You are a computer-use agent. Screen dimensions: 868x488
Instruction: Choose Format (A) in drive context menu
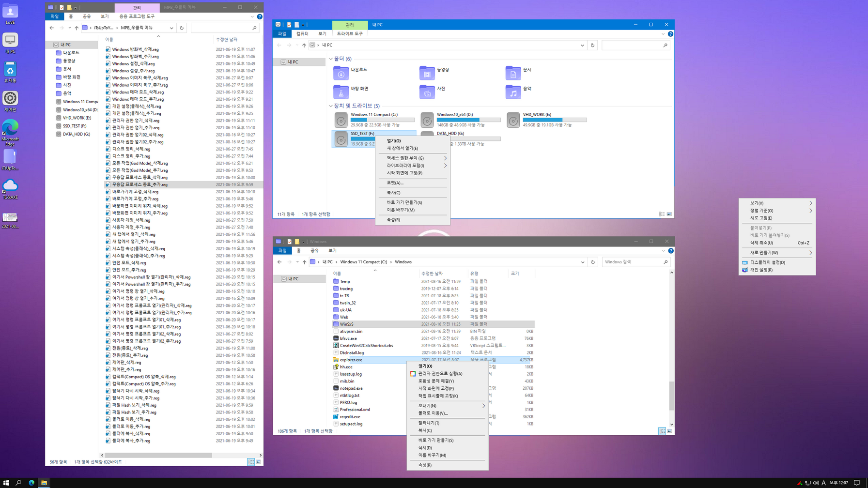[413, 183]
